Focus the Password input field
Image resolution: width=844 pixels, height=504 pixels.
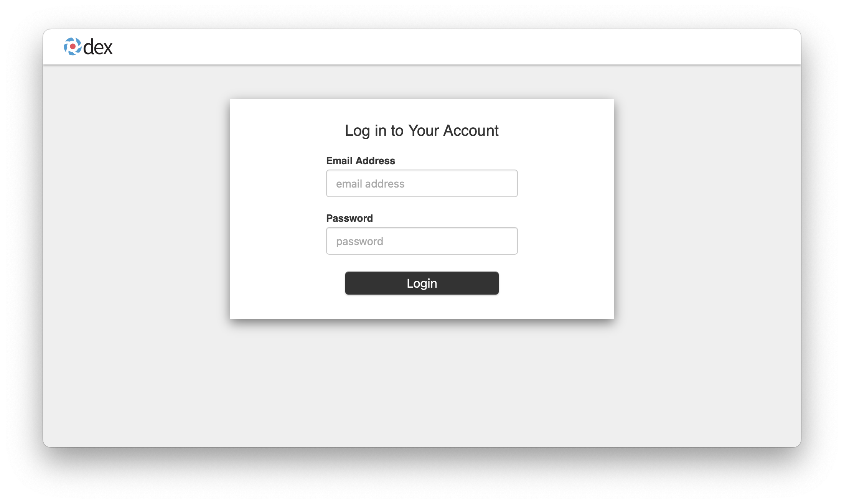click(x=422, y=241)
